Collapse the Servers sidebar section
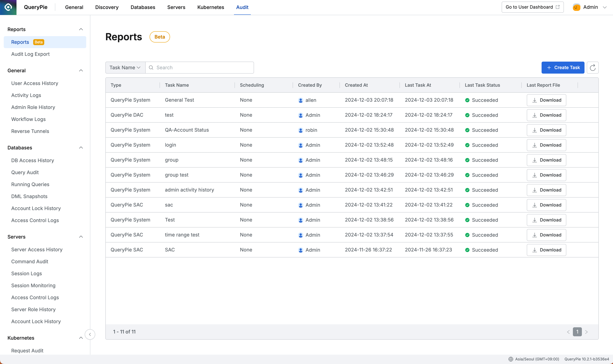The height and width of the screenshot is (364, 613). point(81,237)
